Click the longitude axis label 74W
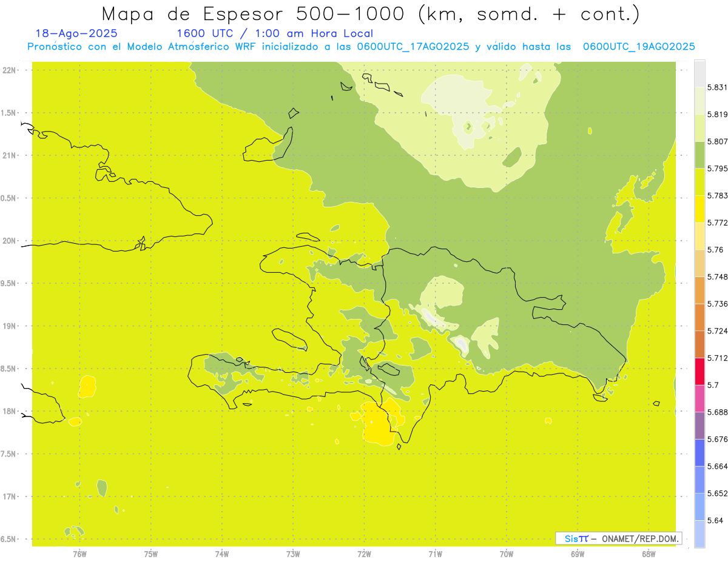This screenshot has height=562, width=728. (222, 554)
